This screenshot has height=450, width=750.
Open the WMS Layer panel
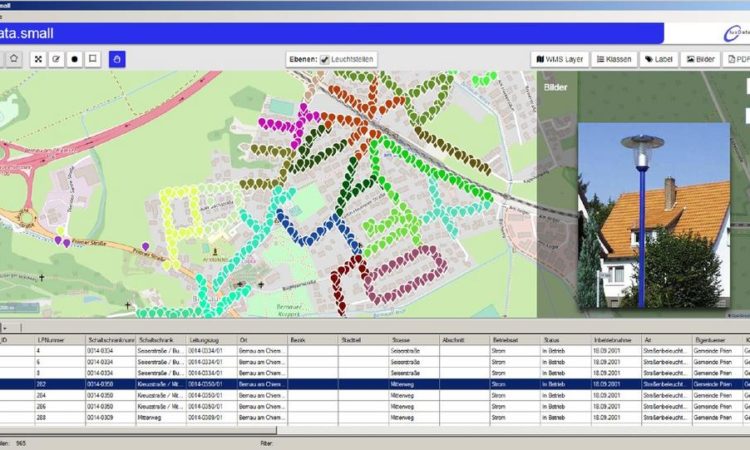560,59
